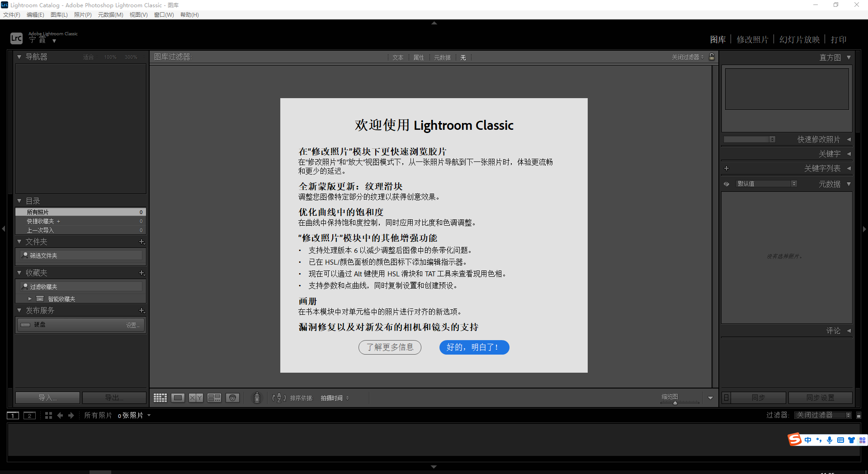The height and width of the screenshot is (474, 868).
Task: Open 图库(L) menu
Action: click(59, 14)
